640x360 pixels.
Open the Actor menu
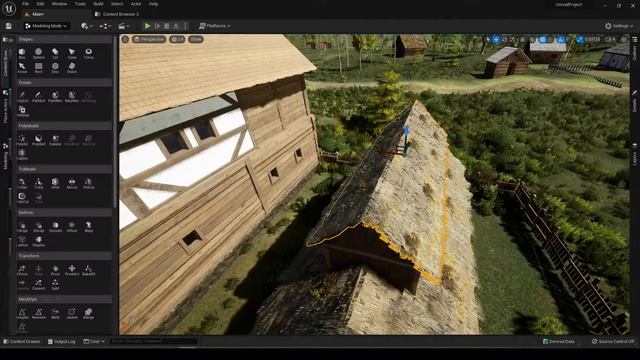[136, 4]
